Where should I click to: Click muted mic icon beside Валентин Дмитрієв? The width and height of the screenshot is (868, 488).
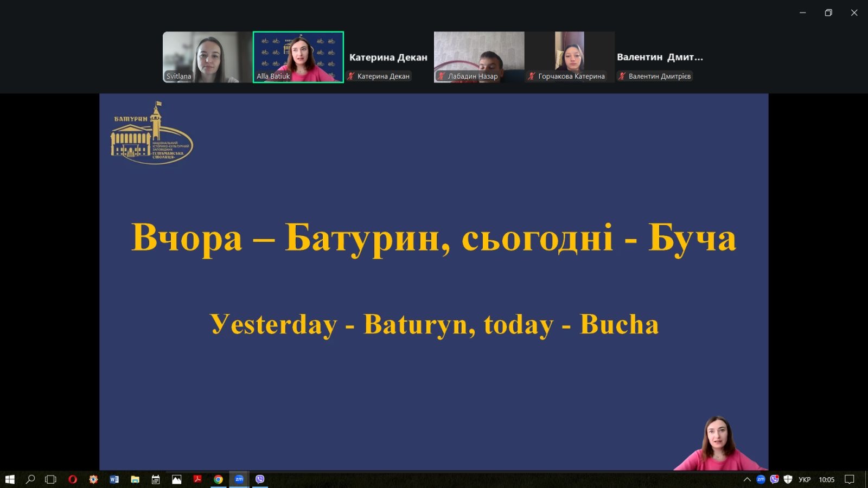click(622, 76)
